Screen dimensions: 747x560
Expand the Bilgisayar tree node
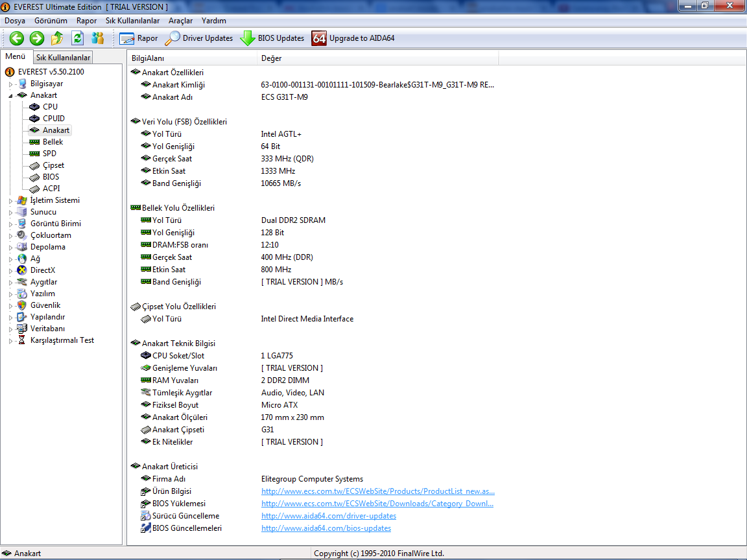coord(10,84)
